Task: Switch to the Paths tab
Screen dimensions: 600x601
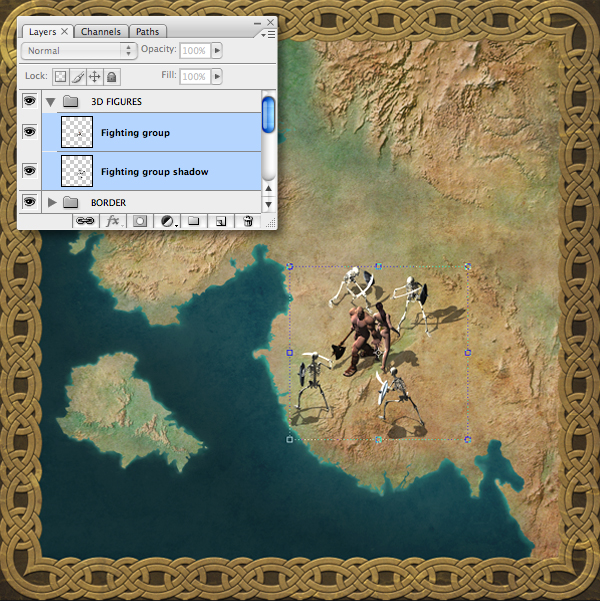Action: point(148,32)
